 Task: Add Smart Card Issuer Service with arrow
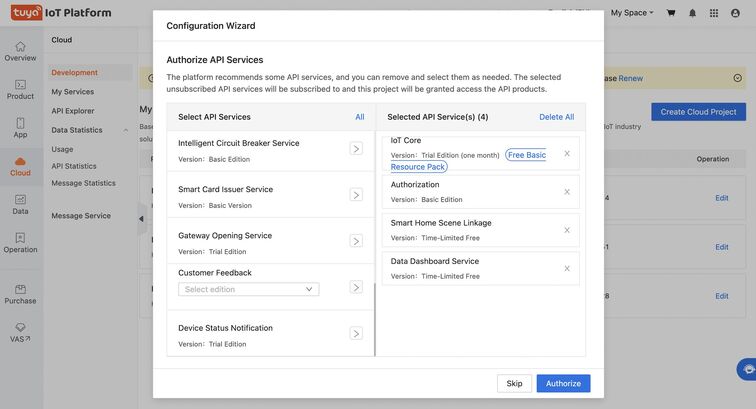click(x=356, y=195)
